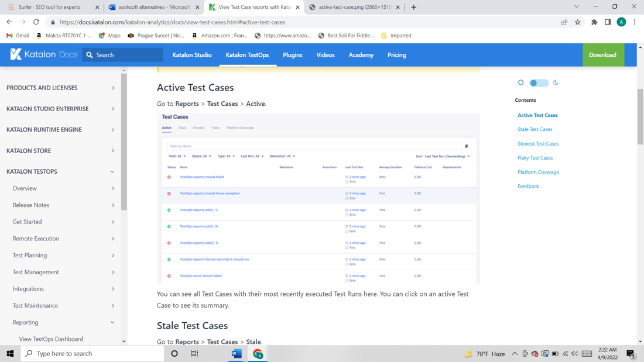Open the Chrome profile avatar A
This screenshot has width=644, height=362.
pyautogui.click(x=621, y=22)
